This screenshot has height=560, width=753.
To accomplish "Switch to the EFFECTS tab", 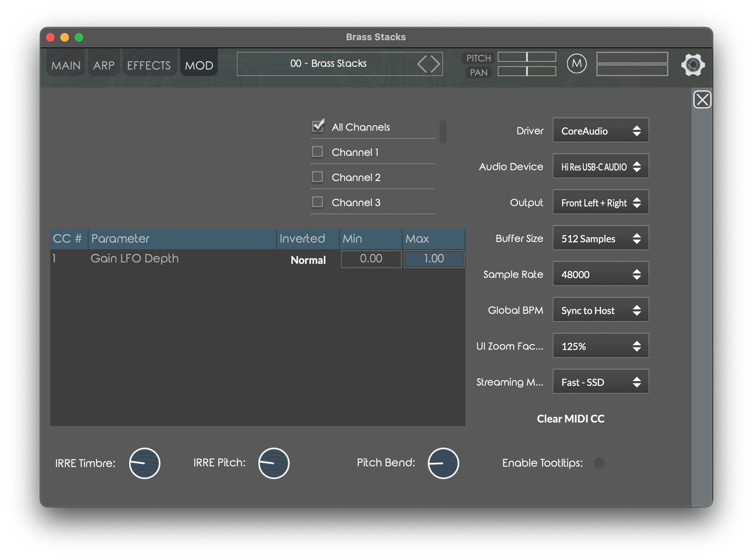I will click(149, 65).
